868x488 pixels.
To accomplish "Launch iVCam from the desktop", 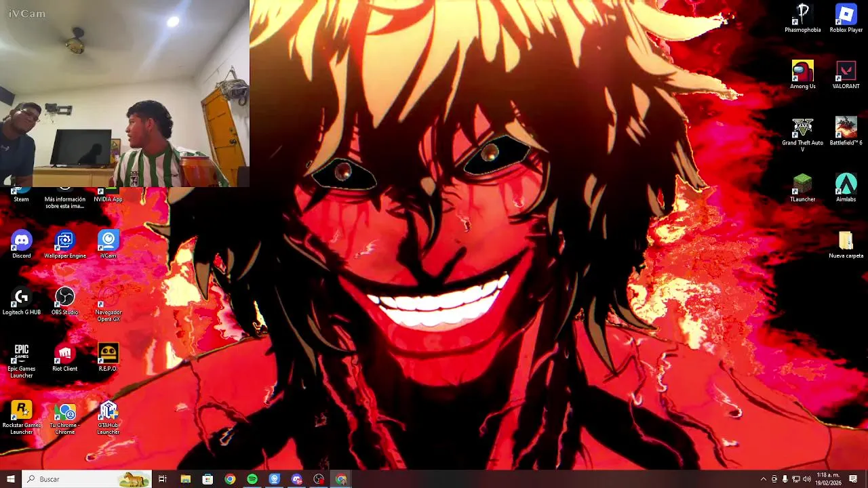I will (108, 245).
